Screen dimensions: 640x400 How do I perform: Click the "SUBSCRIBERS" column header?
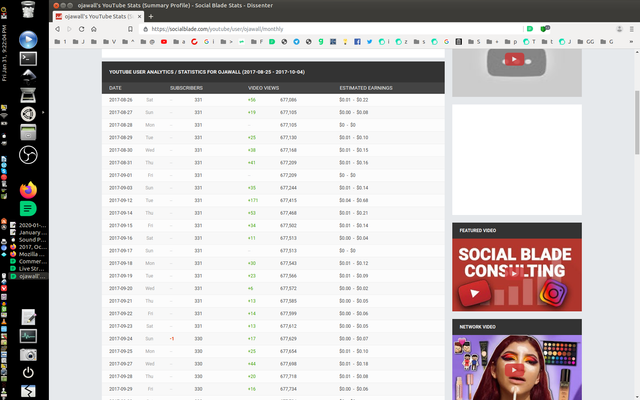[186, 88]
